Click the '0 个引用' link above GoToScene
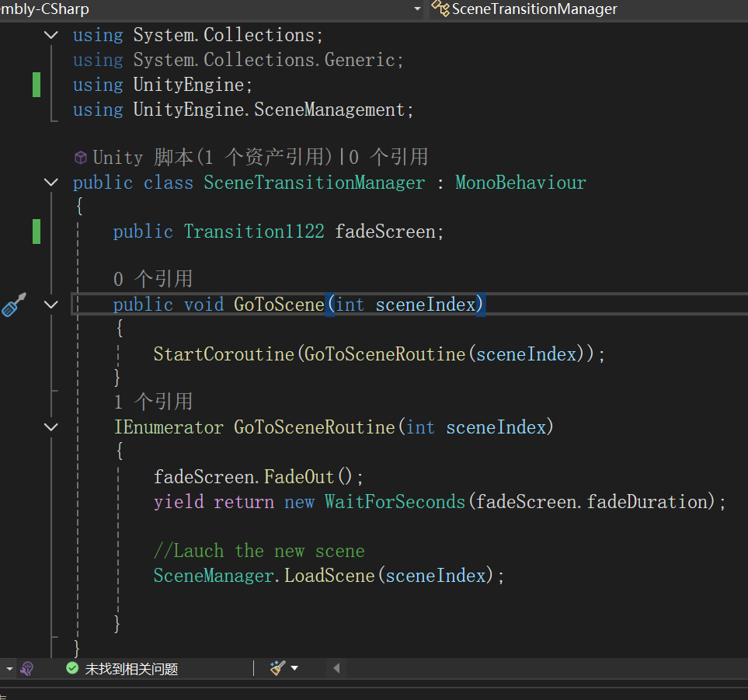Image resolution: width=748 pixels, height=700 pixels. tap(152, 279)
